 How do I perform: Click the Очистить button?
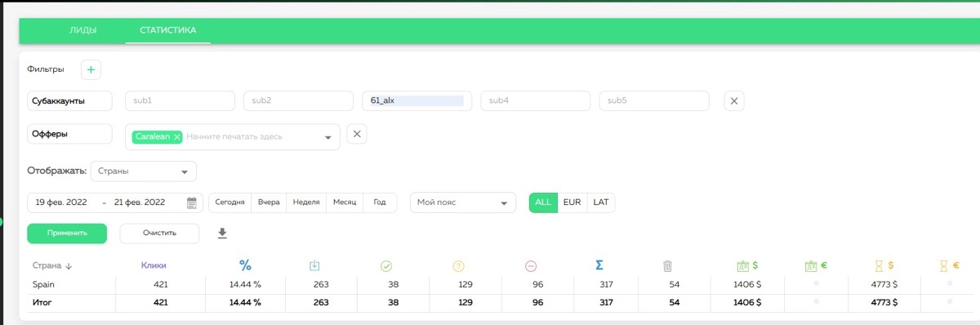[159, 234]
